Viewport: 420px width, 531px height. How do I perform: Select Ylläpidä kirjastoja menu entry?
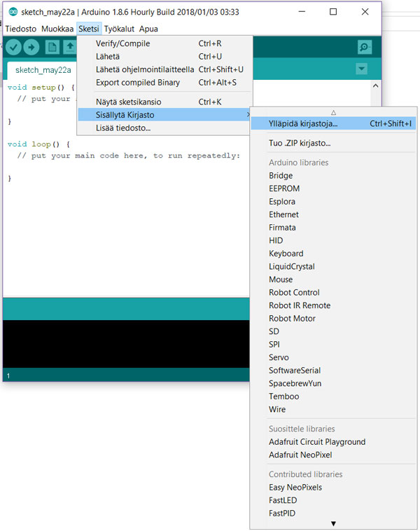(302, 124)
